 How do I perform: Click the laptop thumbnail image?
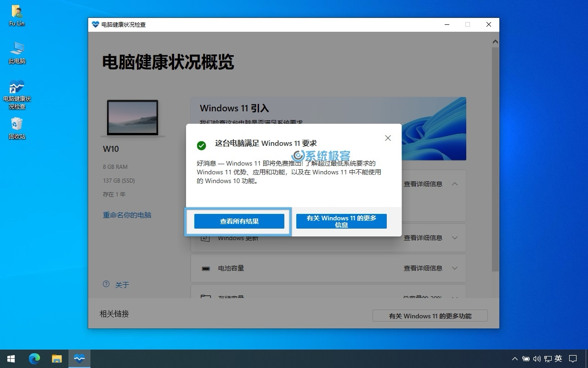coord(132,118)
